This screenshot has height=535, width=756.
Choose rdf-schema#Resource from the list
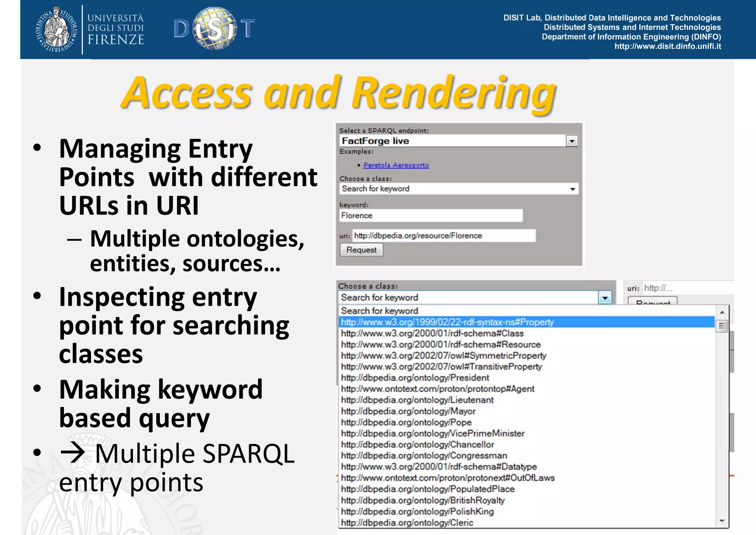point(527,344)
